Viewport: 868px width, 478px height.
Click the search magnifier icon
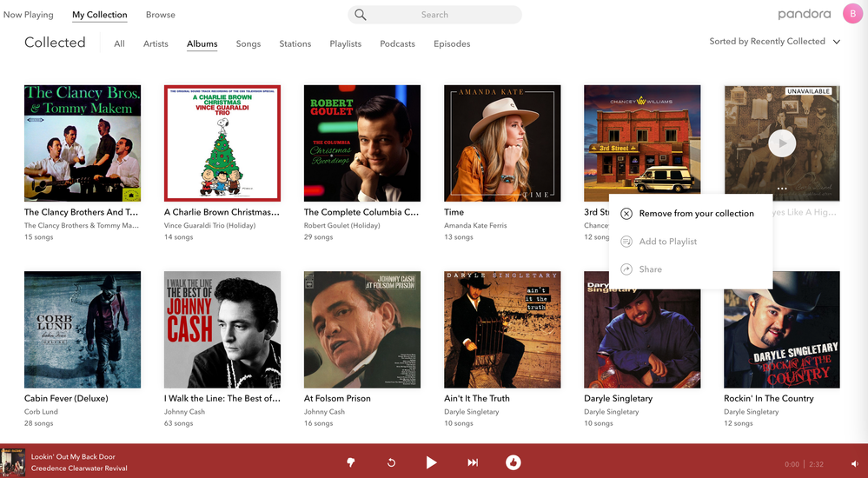point(361,15)
